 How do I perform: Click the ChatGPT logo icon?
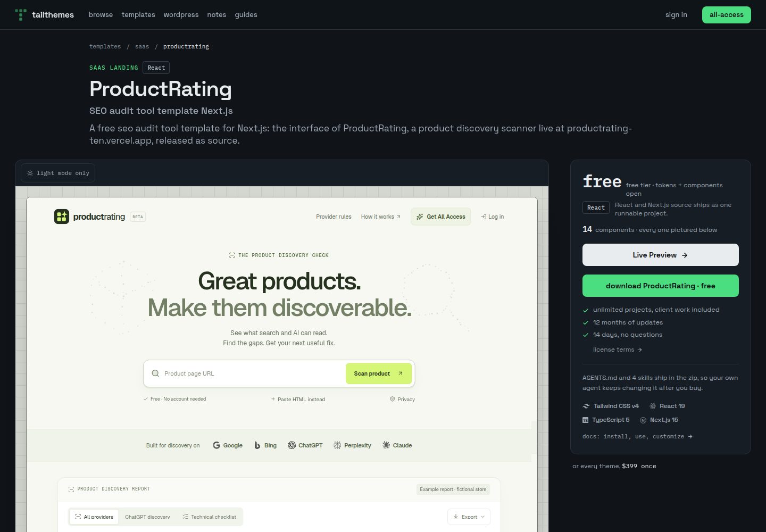292,445
